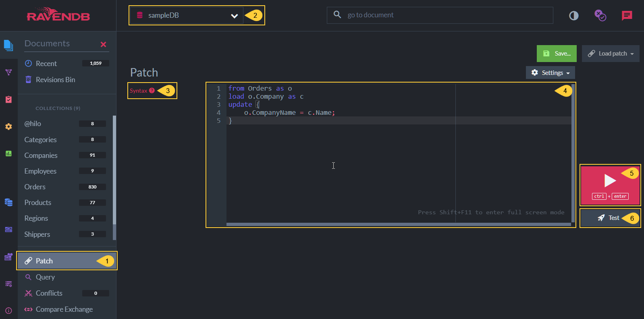Viewport: 644px width, 319px height.
Task: Select the Patch menu item
Action: pyautogui.click(x=67, y=261)
